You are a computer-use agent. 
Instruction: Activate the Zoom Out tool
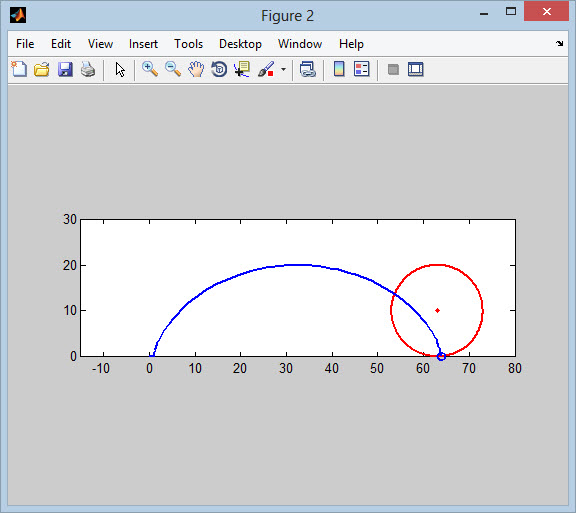tap(173, 69)
